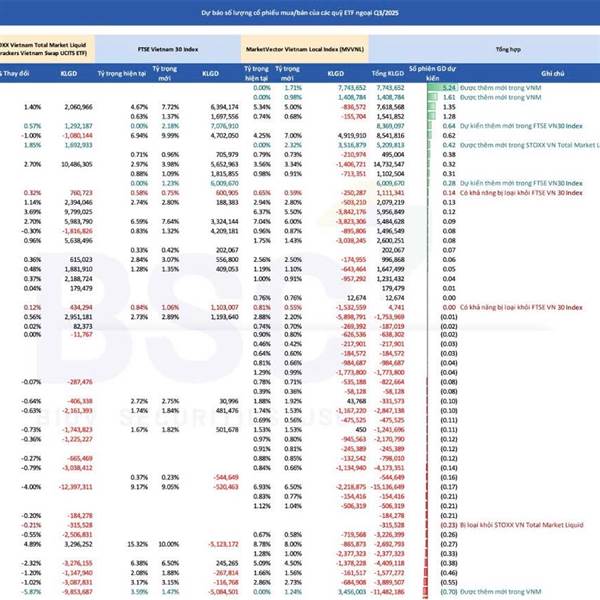This screenshot has width=600, height=600.
Task: Select the 15.32% current weight cell
Action: point(137,544)
